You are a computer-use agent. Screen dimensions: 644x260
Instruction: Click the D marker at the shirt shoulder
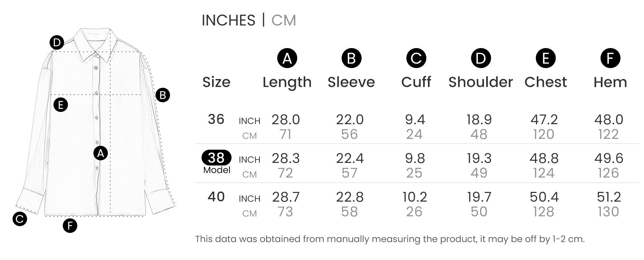tap(57, 43)
